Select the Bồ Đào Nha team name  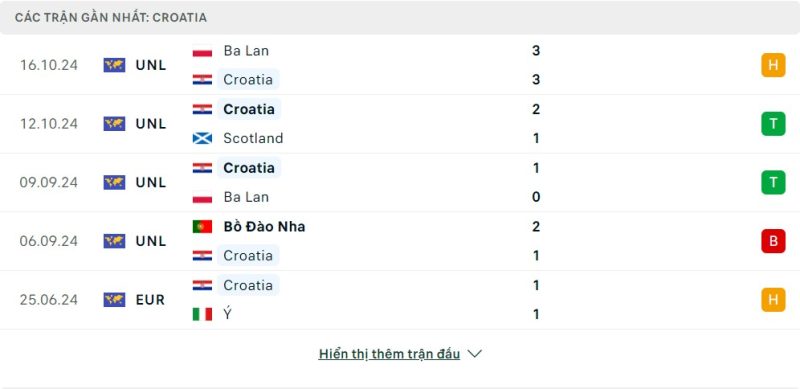(x=264, y=227)
